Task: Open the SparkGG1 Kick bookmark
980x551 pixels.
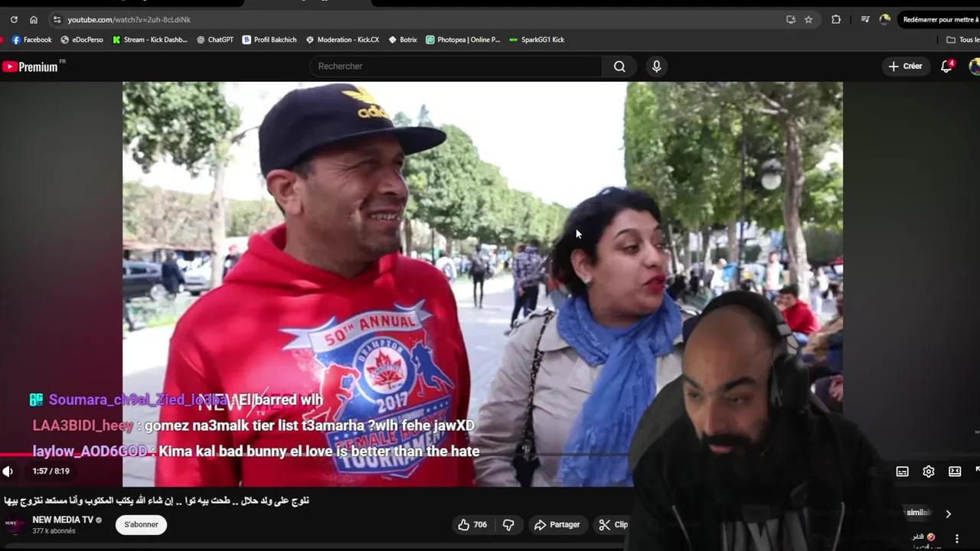Action: [x=537, y=40]
